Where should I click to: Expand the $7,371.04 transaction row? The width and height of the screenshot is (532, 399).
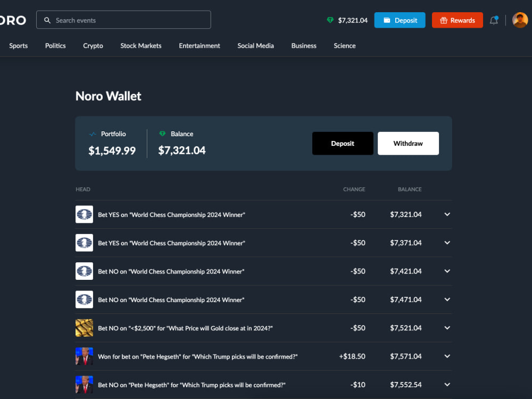pos(447,243)
